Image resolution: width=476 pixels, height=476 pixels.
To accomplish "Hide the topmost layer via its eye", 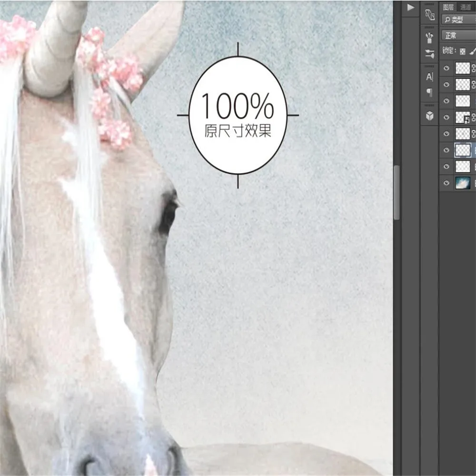I will click(x=446, y=68).
